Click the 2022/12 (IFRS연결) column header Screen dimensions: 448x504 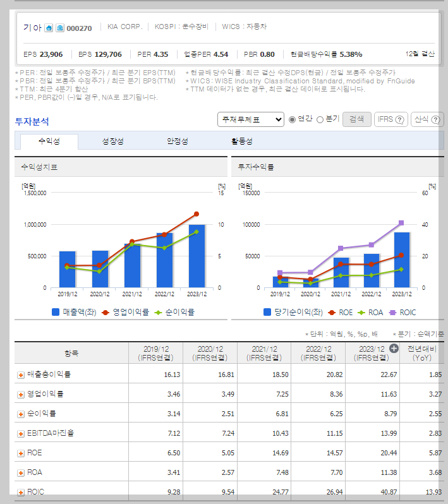[x=318, y=353]
